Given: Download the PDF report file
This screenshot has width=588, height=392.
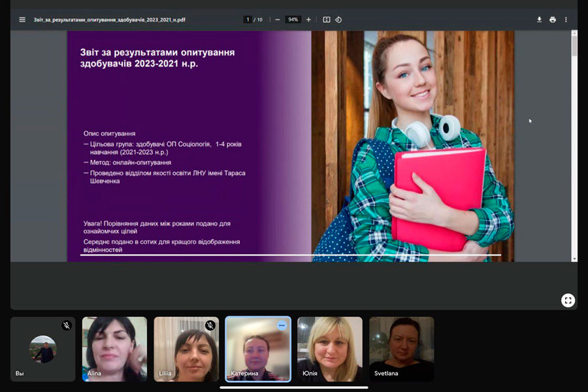Looking at the screenshot, I should click(539, 20).
